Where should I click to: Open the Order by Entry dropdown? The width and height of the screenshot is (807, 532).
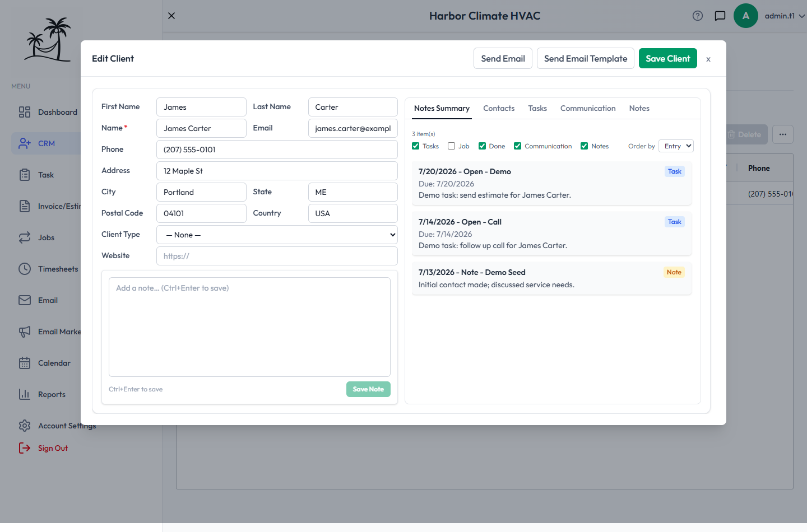tap(676, 146)
